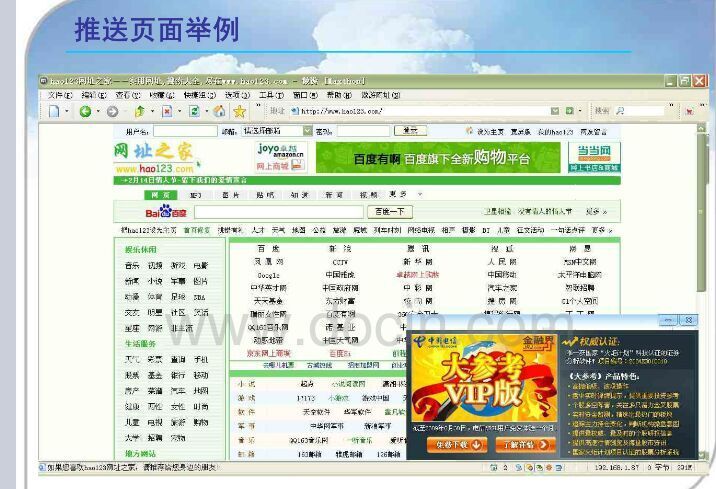Click the Baidu search input field
Image resolution: width=716 pixels, height=489 pixels.
click(279, 212)
